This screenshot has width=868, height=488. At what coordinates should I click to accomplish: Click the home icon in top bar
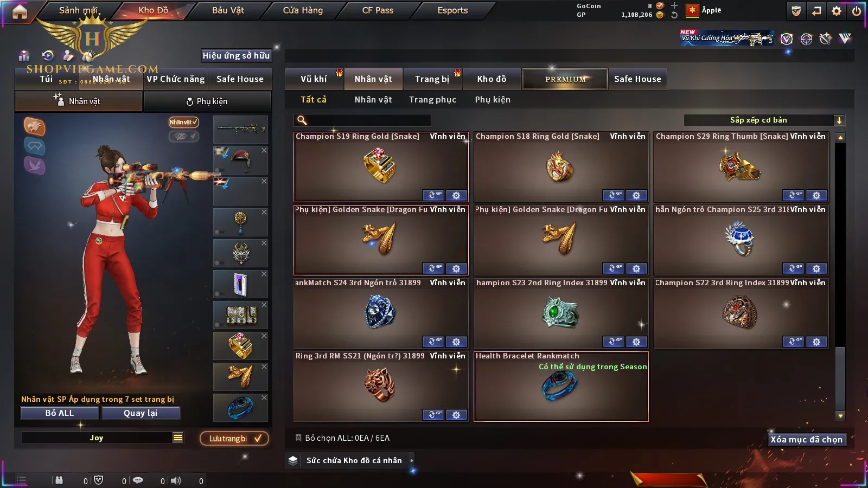pos(20,11)
